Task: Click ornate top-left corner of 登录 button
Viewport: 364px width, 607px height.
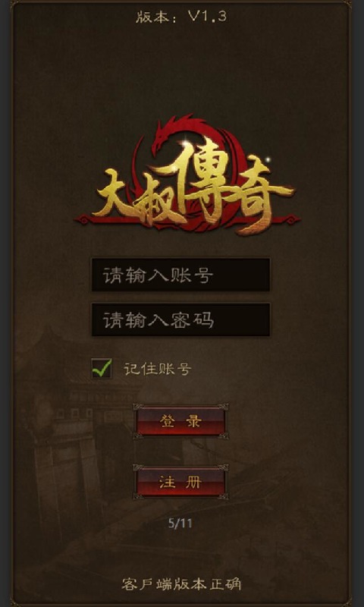Action: [x=139, y=408]
